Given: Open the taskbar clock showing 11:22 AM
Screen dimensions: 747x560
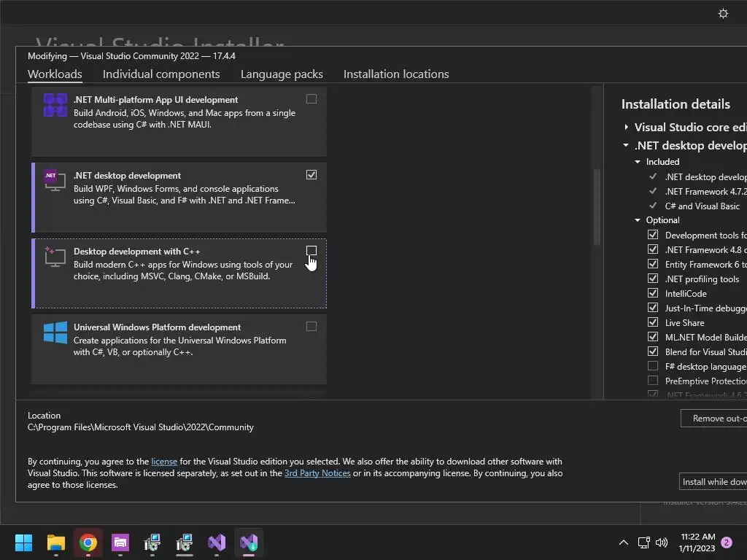Looking at the screenshot, I should (697, 542).
